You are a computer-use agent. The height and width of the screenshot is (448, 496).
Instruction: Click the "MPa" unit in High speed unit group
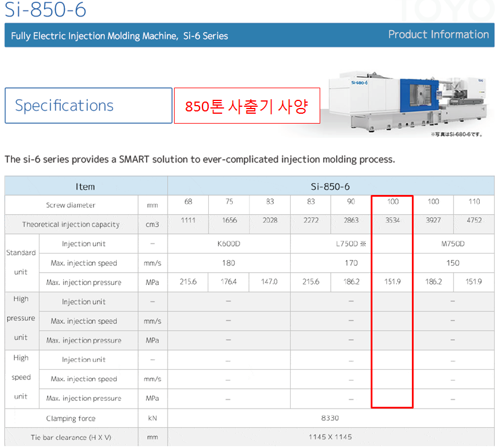(x=153, y=398)
